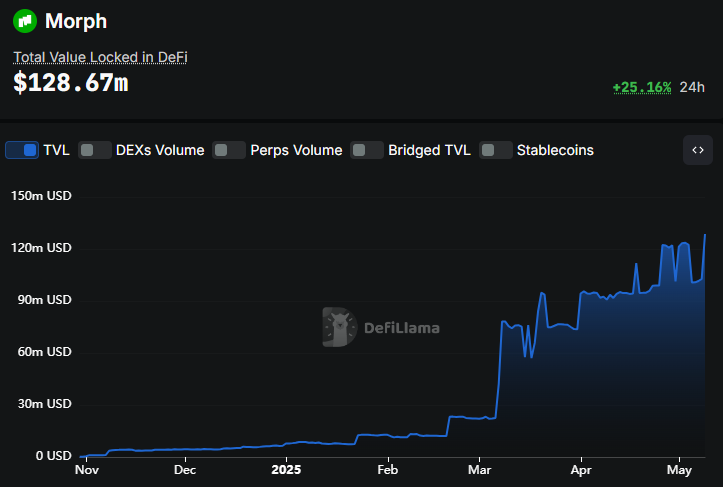Click the 0 USD axis label
The image size is (723, 487).
tap(53, 456)
